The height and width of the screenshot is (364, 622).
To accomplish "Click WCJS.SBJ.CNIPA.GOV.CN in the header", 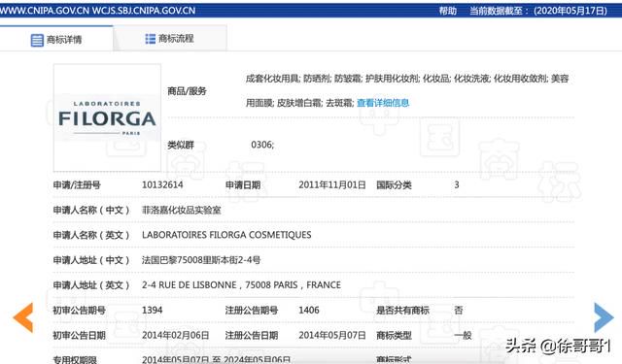I will pos(144,11).
